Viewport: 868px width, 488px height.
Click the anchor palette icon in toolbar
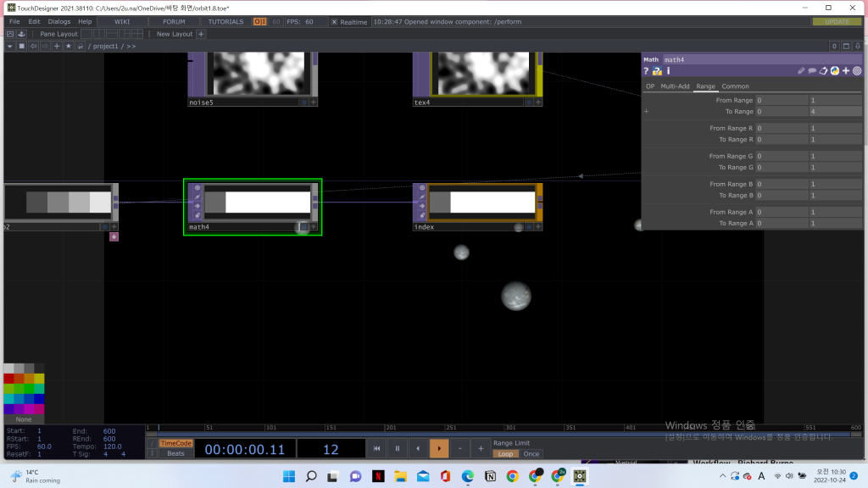coord(21,34)
